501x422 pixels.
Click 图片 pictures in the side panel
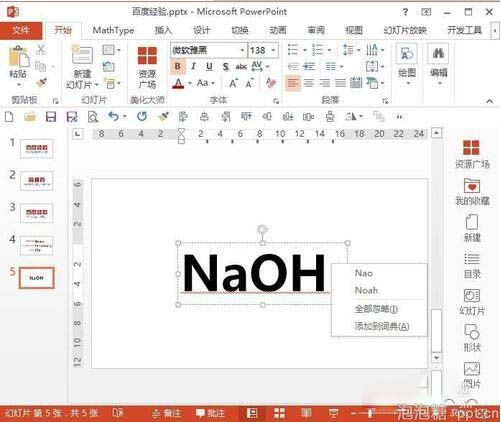coord(472,375)
